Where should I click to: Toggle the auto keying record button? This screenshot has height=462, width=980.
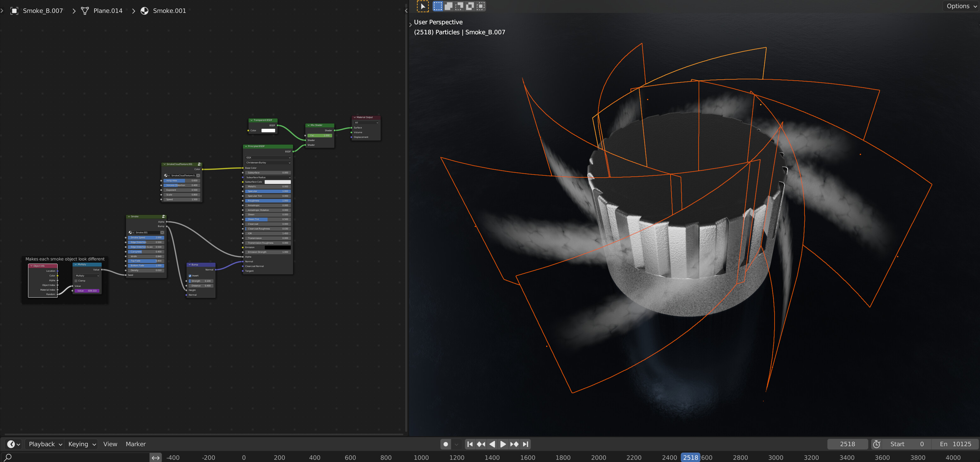pyautogui.click(x=446, y=444)
